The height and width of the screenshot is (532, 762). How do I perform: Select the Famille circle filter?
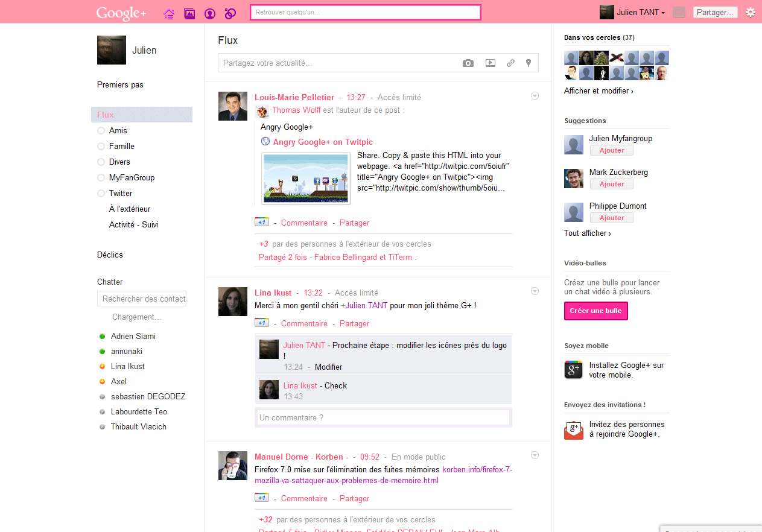coord(116,146)
